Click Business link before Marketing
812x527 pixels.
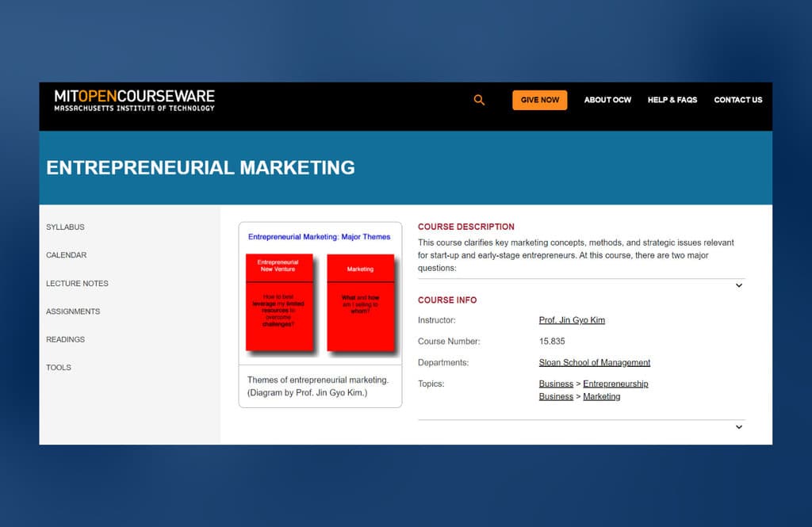[x=556, y=396]
